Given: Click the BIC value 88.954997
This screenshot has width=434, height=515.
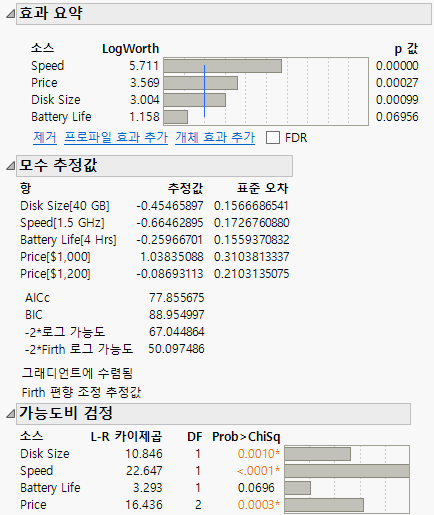Looking at the screenshot, I should coord(177,314).
